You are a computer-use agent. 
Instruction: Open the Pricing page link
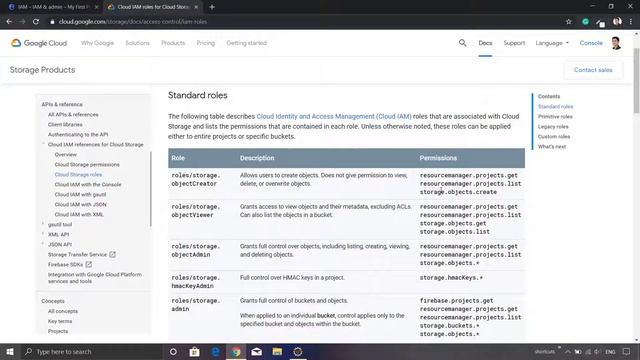click(x=205, y=43)
